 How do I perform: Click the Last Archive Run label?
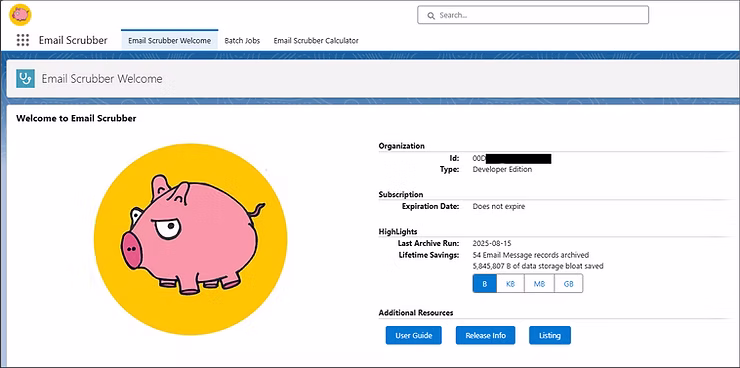coord(429,243)
